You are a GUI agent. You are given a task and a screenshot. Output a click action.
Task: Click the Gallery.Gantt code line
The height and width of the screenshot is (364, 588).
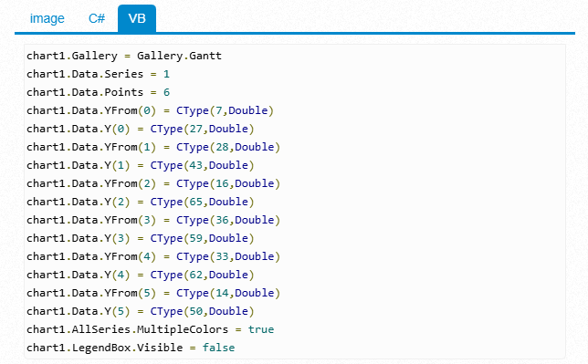point(124,56)
